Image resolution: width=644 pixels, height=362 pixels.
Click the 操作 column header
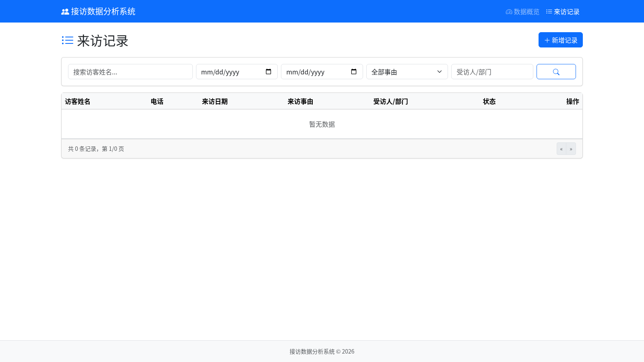[573, 101]
